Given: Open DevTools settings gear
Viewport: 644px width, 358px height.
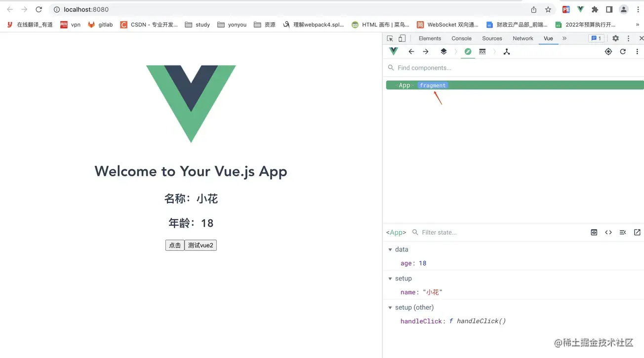Looking at the screenshot, I should tap(615, 38).
